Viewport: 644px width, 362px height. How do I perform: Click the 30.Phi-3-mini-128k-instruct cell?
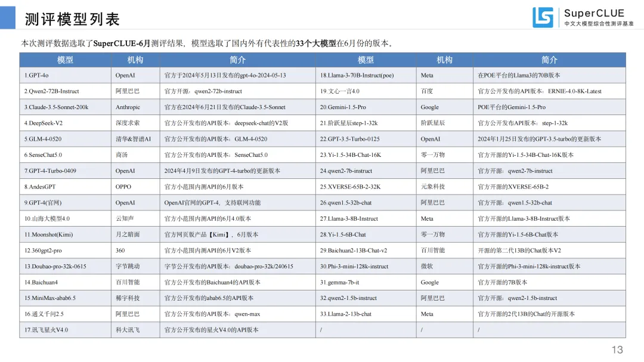tap(366, 266)
